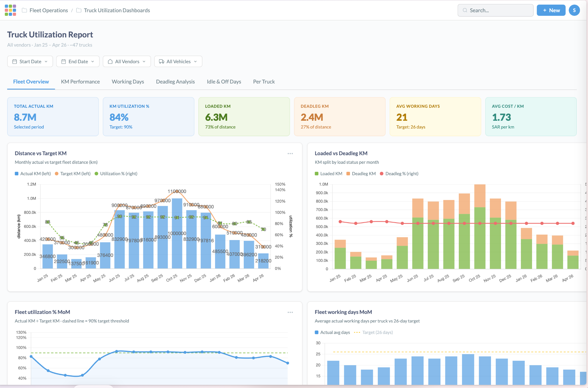This screenshot has height=388, width=588.
Task: Toggle Deadleg KM legend series
Action: click(x=361, y=174)
